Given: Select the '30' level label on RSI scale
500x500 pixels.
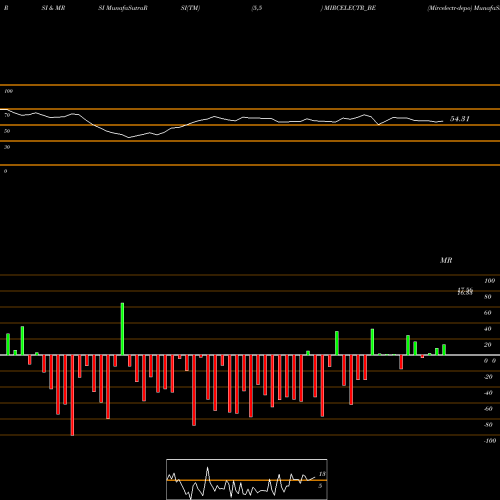Looking at the screenshot, I should [x=7, y=147].
